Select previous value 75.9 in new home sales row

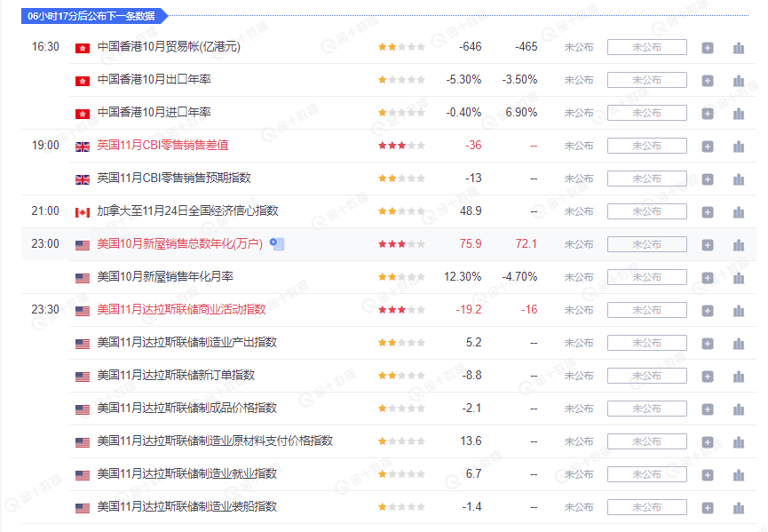[471, 243]
